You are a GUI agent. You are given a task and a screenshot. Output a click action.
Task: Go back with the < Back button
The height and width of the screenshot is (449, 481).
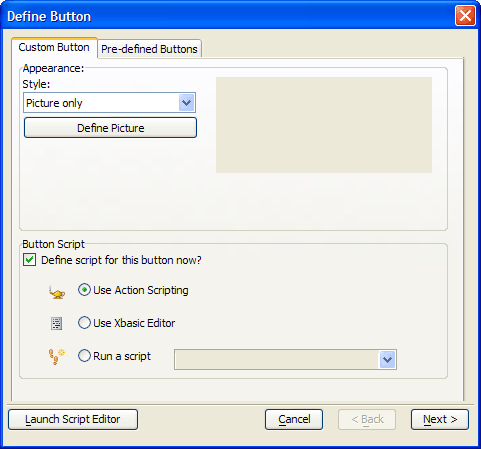tap(367, 419)
